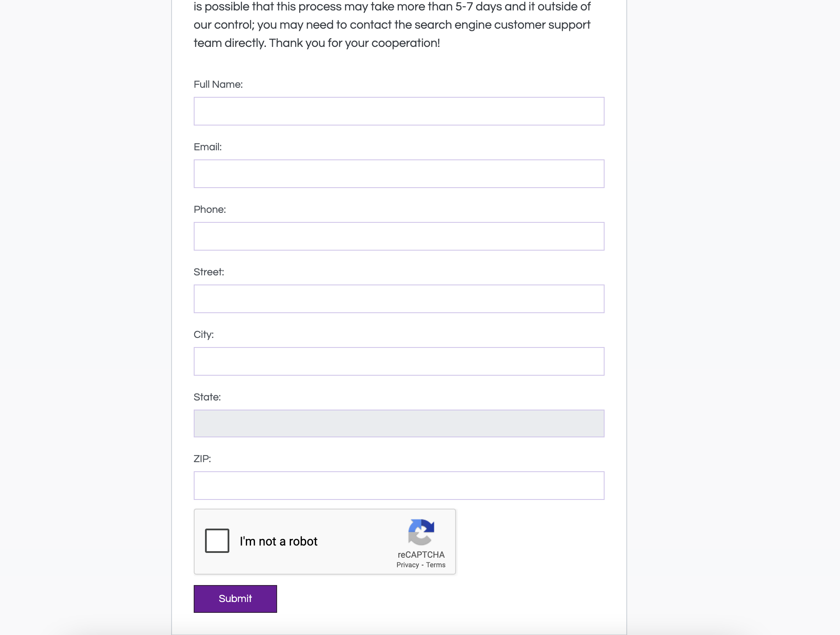840x635 pixels.
Task: Open the State dropdown field
Action: pos(399,423)
